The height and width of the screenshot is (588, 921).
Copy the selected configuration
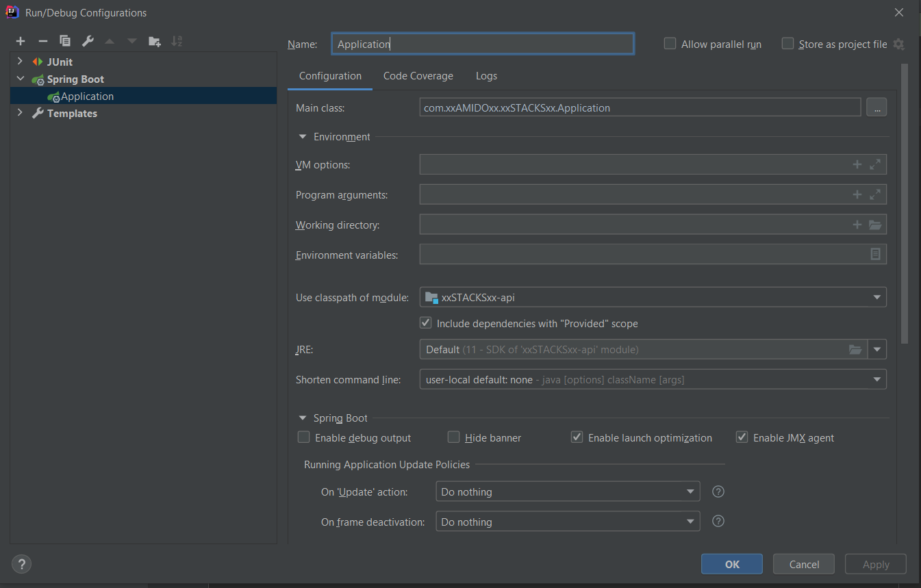pyautogui.click(x=65, y=41)
